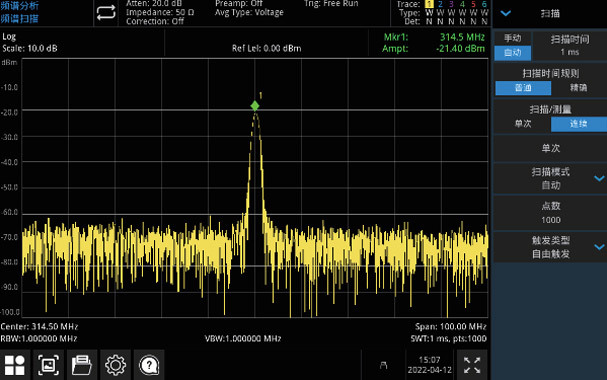Expand the 扫描模式 dropdown chevron
This screenshot has width=607, height=380.
point(599,178)
